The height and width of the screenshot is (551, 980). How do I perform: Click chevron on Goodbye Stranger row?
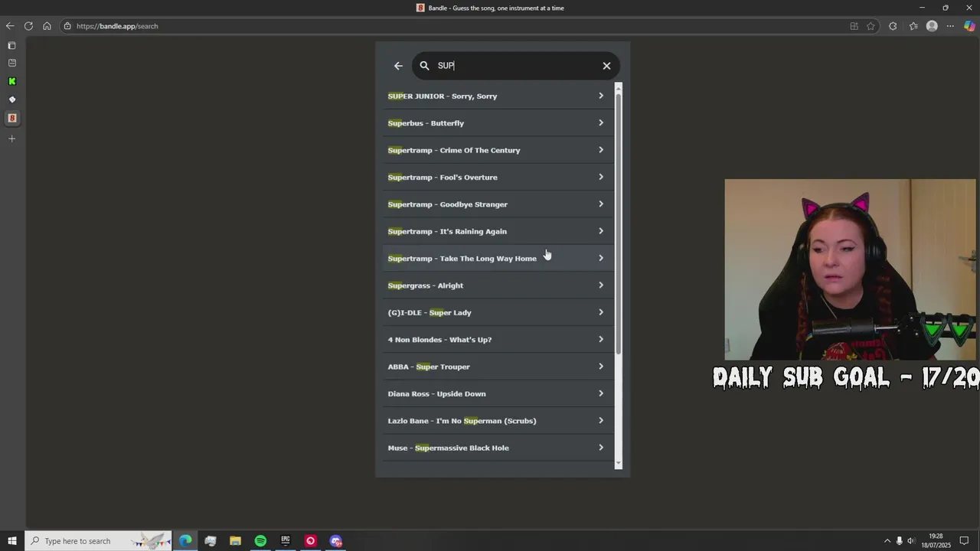[x=601, y=204]
